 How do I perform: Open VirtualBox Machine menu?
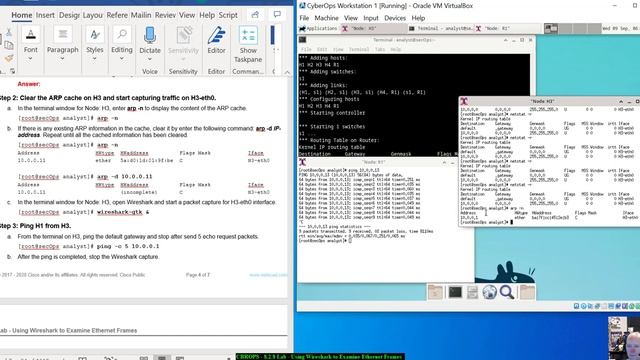[327, 18]
